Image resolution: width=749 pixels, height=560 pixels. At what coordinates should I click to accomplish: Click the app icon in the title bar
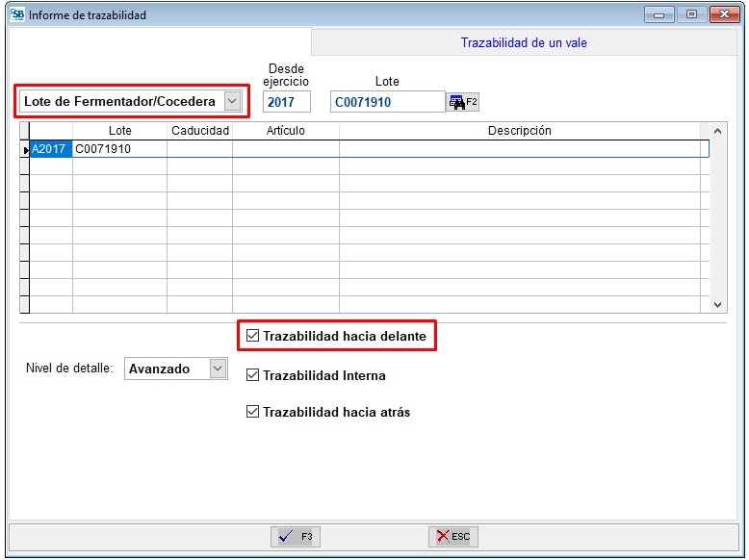pyautogui.click(x=16, y=15)
